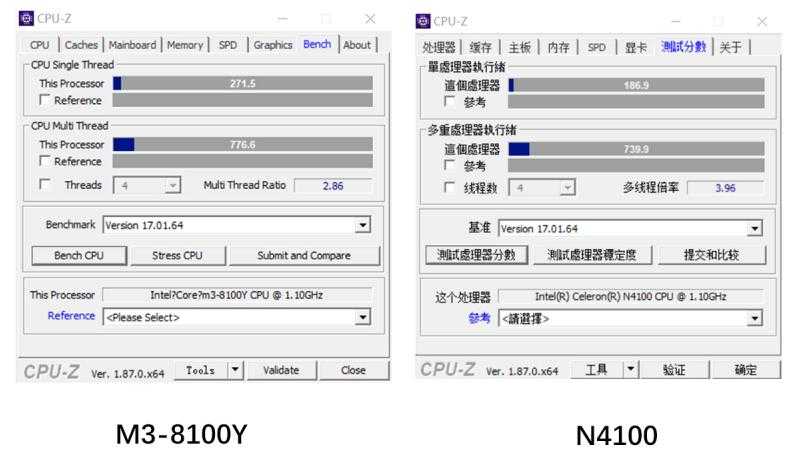Tick the Threads checkbox in the left window
Image resolution: width=800 pixels, height=463 pixels.
click(x=45, y=184)
